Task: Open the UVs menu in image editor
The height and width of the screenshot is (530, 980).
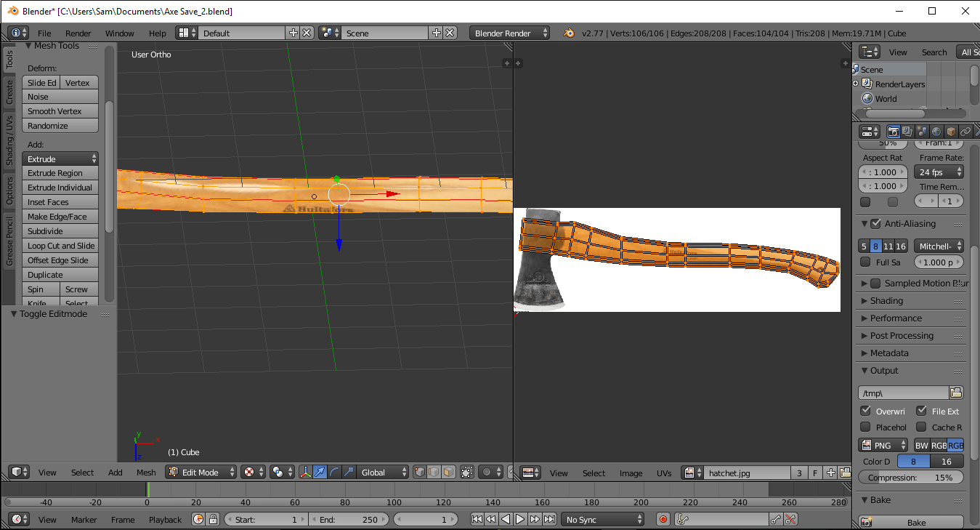Action: [663, 473]
